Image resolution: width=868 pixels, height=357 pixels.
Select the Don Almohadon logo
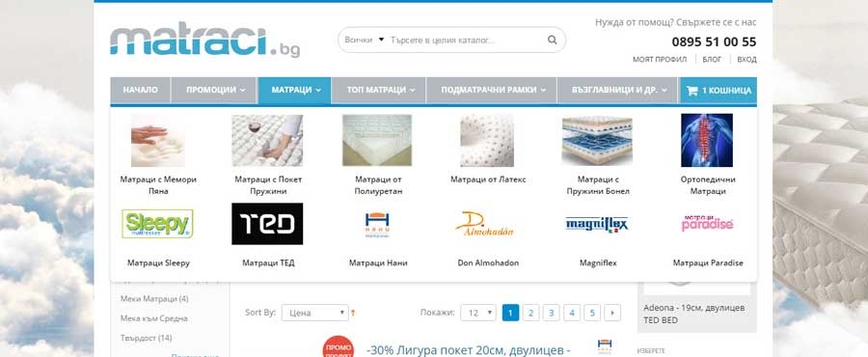[x=484, y=224]
